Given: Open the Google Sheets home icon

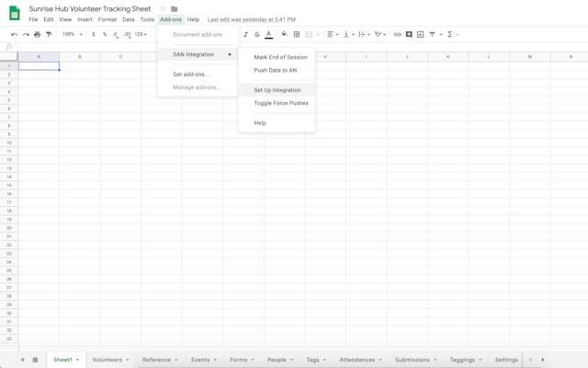Looking at the screenshot, I should 15,13.
